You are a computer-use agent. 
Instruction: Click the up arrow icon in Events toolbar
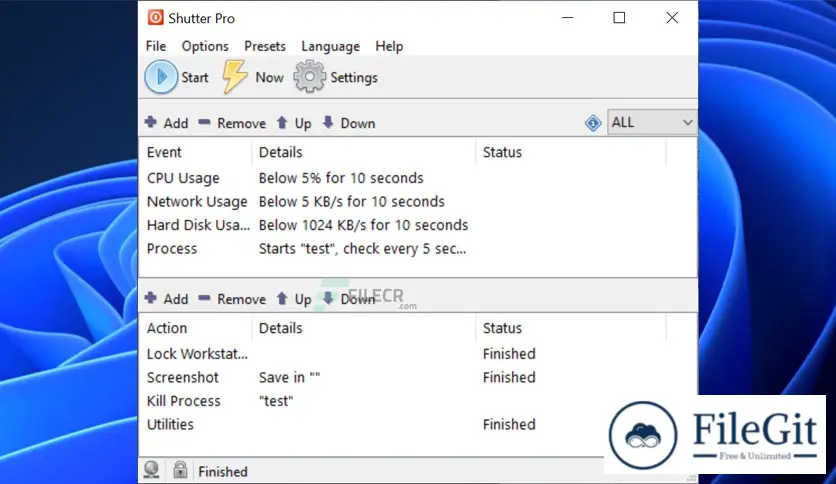(x=282, y=123)
